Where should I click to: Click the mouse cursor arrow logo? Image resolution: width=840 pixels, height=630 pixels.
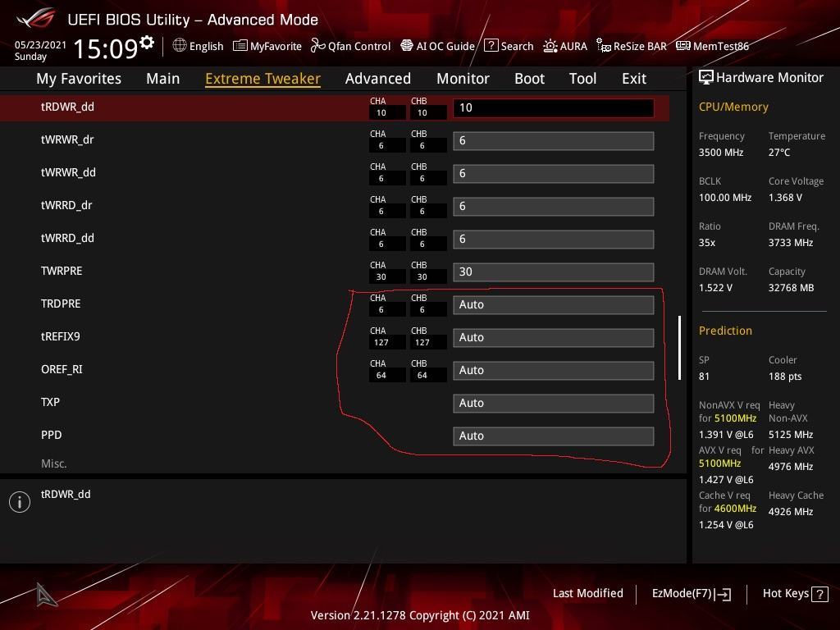[46, 595]
